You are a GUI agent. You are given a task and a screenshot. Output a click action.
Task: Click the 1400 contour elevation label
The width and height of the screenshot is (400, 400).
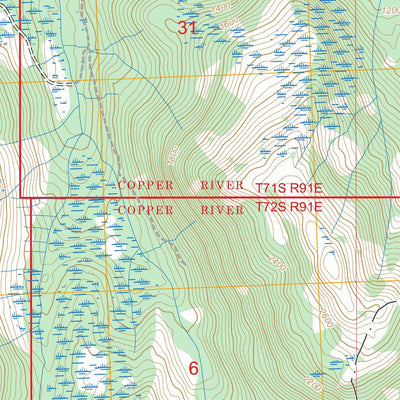coord(221,9)
